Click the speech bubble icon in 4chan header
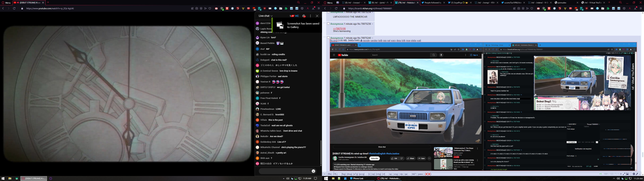The width and height of the screenshot is (644, 181). coord(631,174)
